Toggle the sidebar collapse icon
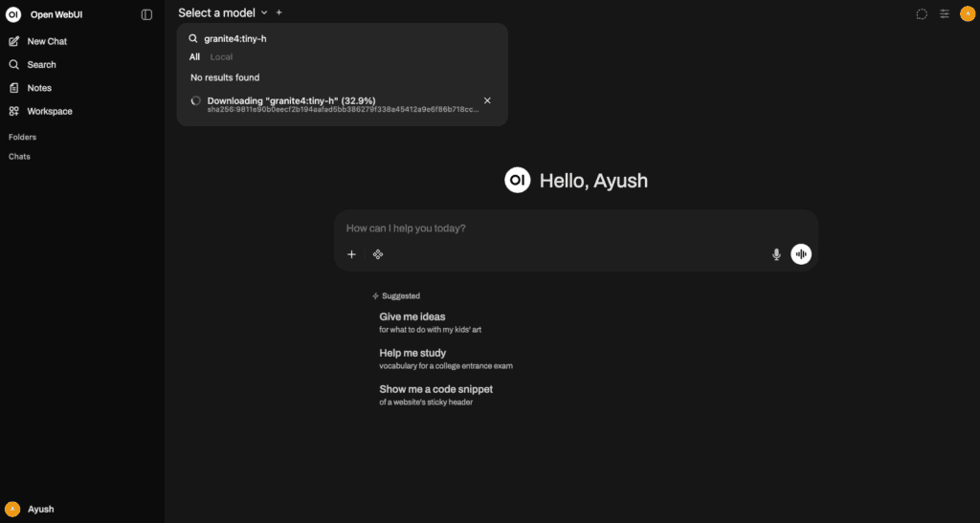This screenshot has width=980, height=523. [x=146, y=14]
